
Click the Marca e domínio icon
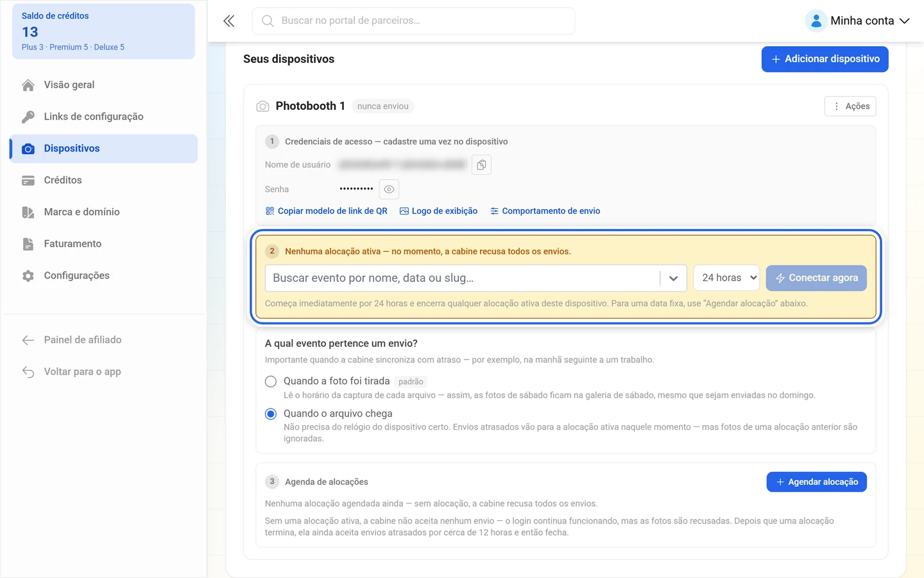coord(28,212)
